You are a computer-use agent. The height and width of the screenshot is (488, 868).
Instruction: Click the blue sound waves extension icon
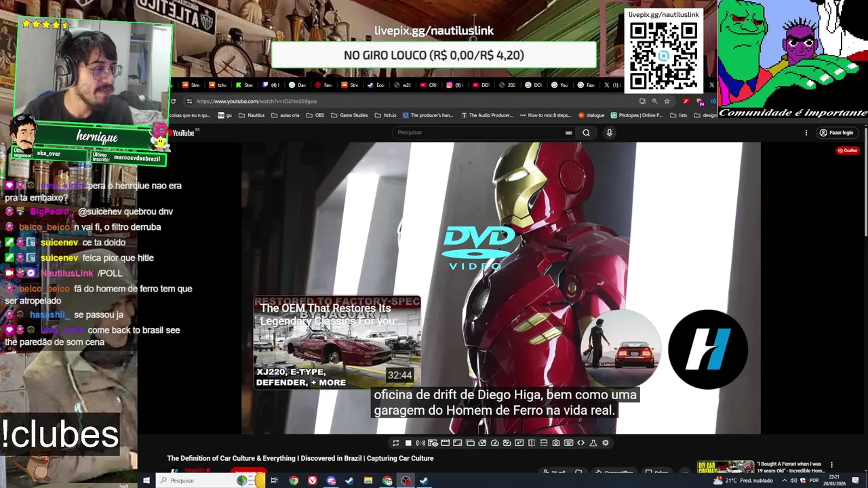coord(713,102)
